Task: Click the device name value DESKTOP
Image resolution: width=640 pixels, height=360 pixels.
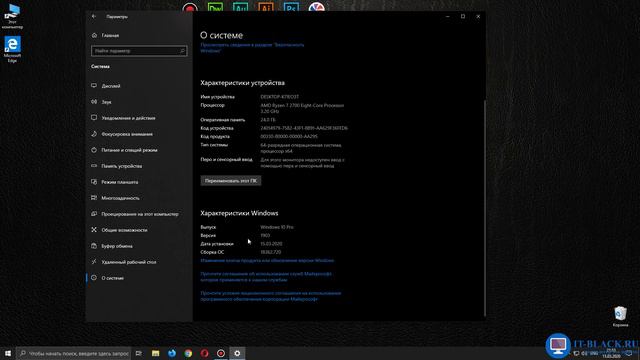Action: [280, 97]
